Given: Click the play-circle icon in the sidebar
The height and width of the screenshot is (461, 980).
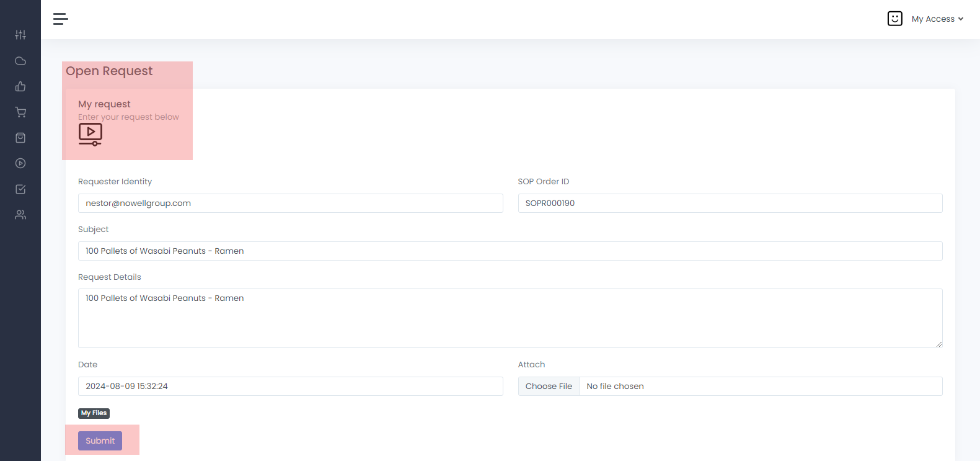Looking at the screenshot, I should pos(20,163).
